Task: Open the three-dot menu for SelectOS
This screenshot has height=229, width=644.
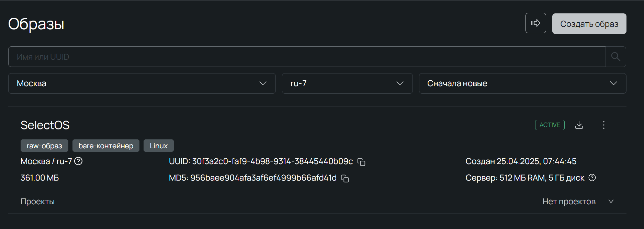Action: [x=603, y=125]
